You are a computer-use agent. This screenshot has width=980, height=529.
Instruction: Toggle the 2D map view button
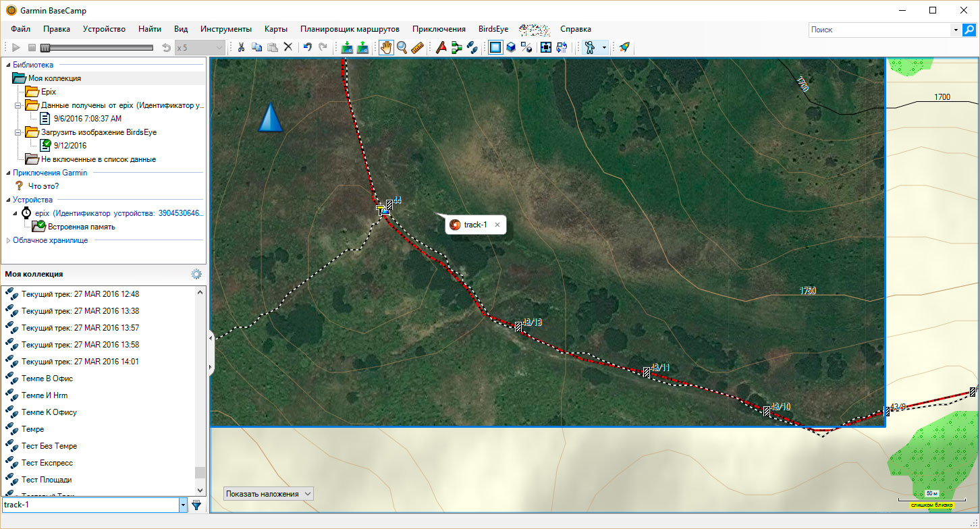tap(495, 47)
